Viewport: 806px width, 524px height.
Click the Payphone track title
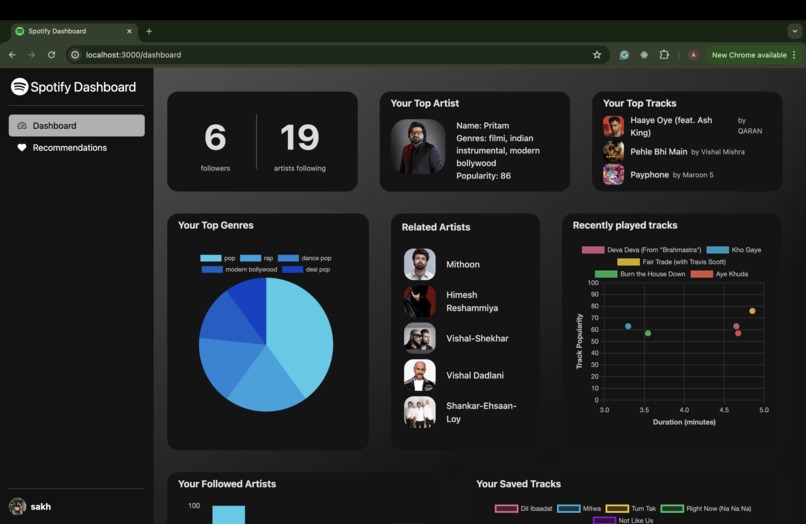pyautogui.click(x=649, y=175)
